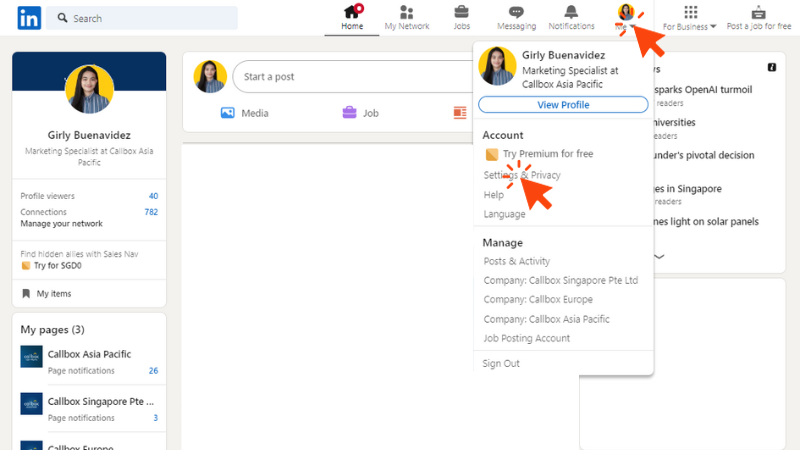The height and width of the screenshot is (450, 800).
Task: Open Company: Callbox Europe
Action: [x=538, y=299]
